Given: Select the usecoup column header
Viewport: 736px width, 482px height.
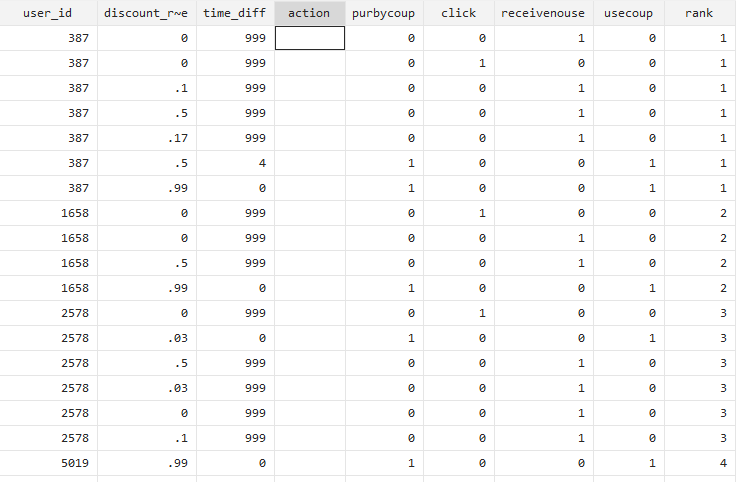Looking at the screenshot, I should (629, 13).
